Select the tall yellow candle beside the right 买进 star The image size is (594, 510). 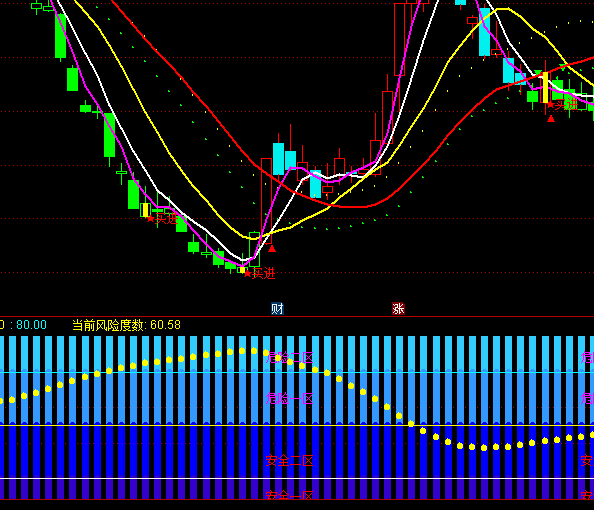pos(546,88)
